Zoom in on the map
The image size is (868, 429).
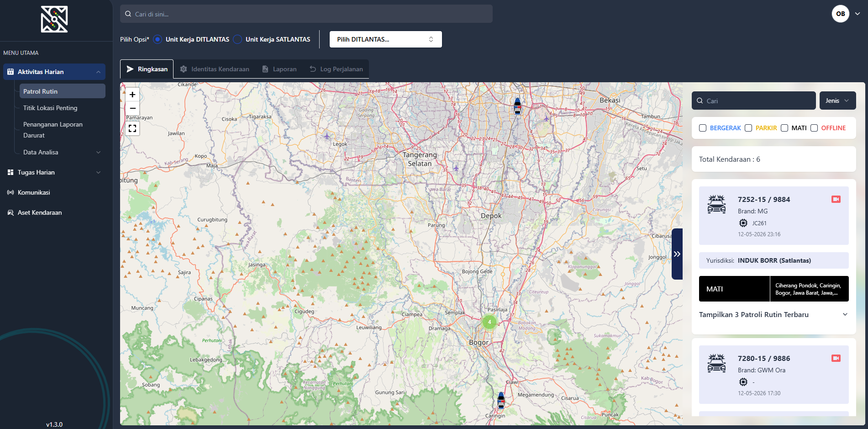tap(132, 95)
